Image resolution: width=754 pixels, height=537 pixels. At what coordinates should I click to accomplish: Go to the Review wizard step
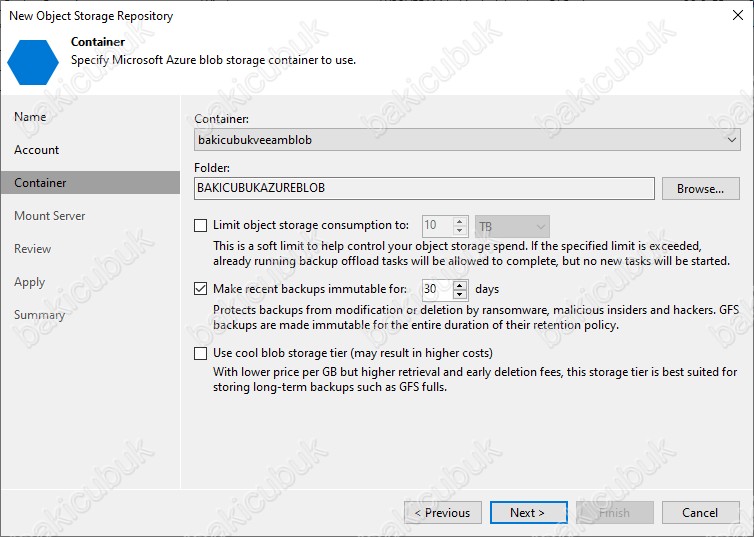pyautogui.click(x=32, y=249)
